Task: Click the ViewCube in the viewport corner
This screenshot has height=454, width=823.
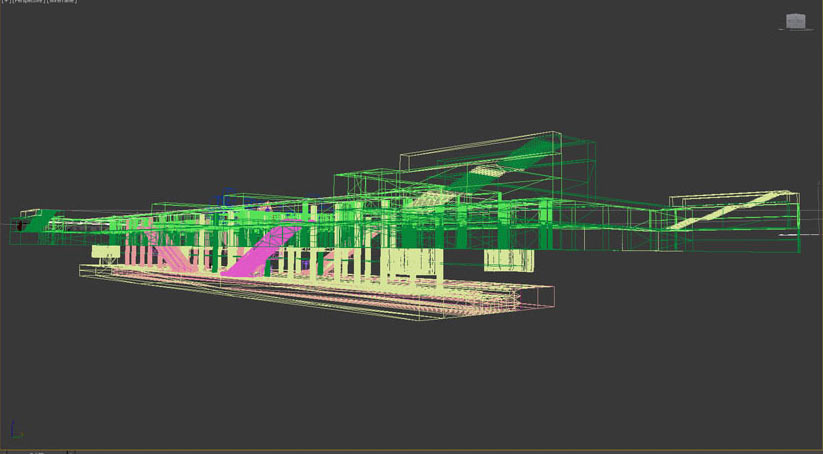Action: pyautogui.click(x=796, y=21)
